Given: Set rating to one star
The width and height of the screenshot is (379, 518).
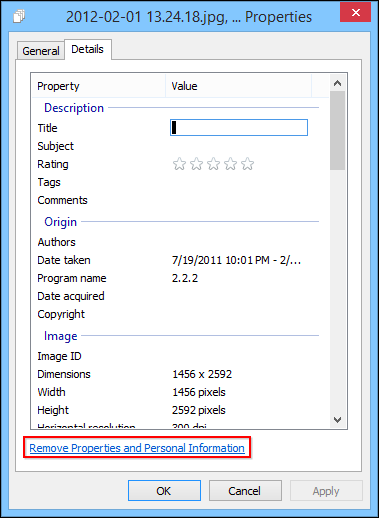Looking at the screenshot, I should tap(179, 164).
